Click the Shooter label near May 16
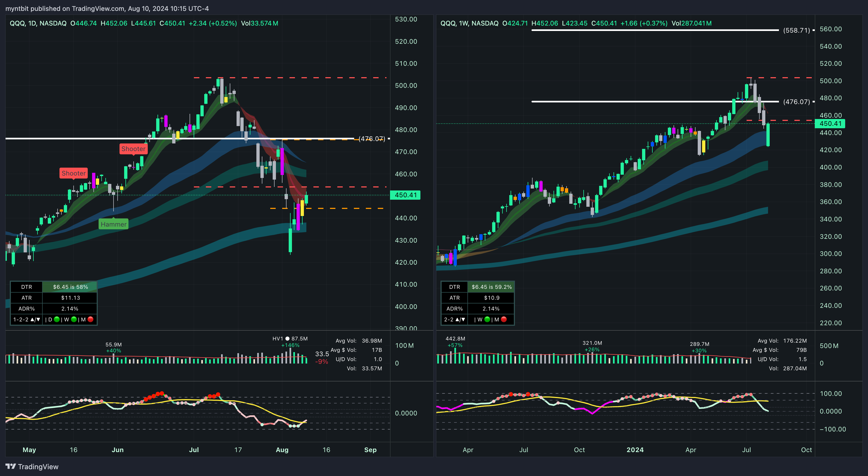868x476 pixels. click(x=73, y=173)
